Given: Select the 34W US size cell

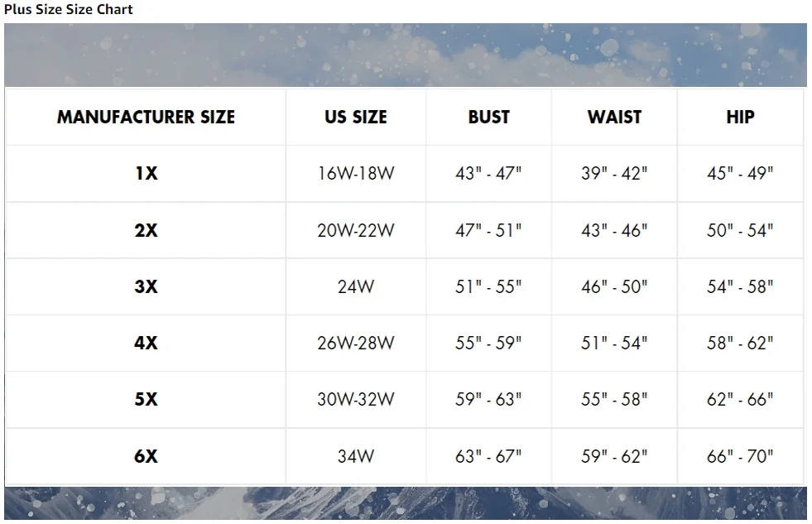Looking at the screenshot, I should pyautogui.click(x=356, y=456).
